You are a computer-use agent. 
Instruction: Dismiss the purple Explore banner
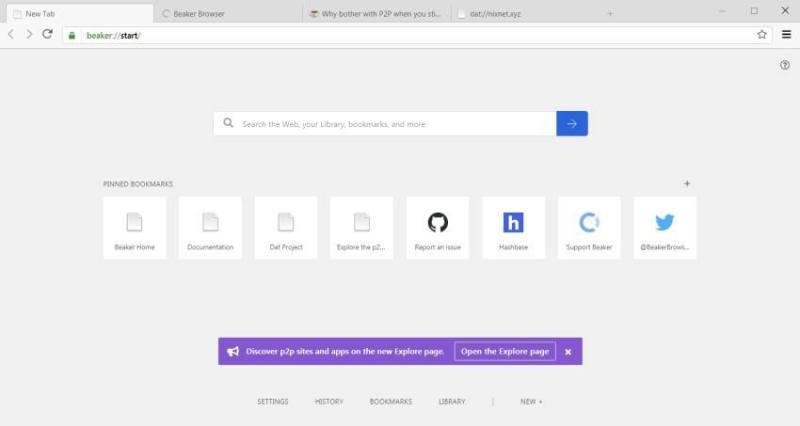point(568,352)
